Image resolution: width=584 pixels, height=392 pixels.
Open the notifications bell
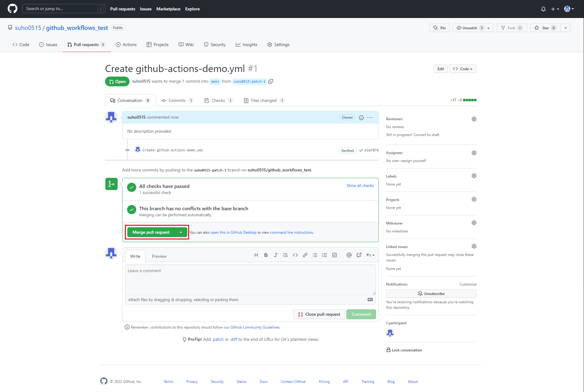(x=543, y=9)
